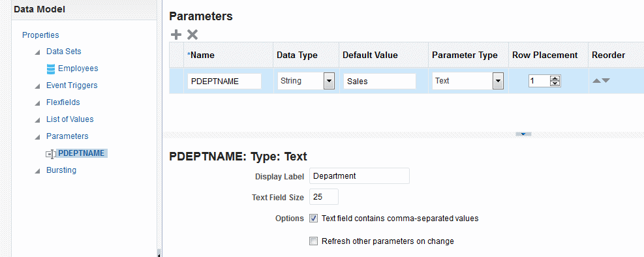Viewport: 644px width, 257px height.
Task: Collapse the Data Sets tree node
Action: tap(38, 52)
